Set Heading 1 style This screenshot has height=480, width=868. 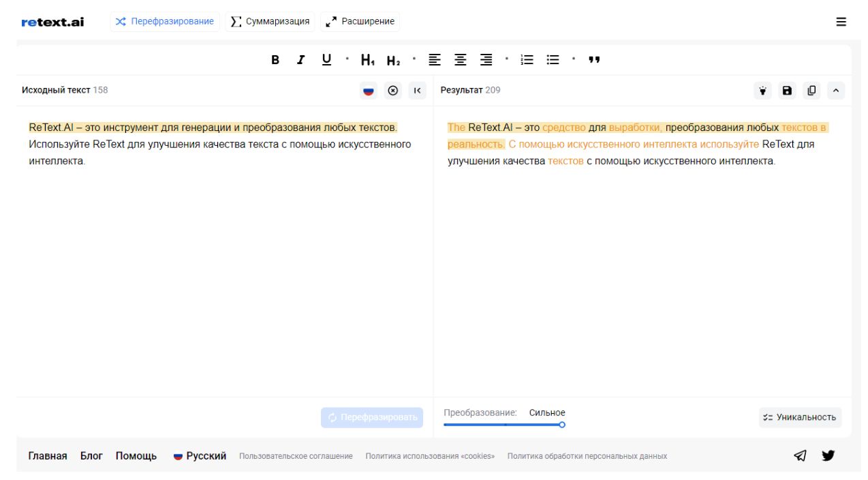click(x=368, y=60)
